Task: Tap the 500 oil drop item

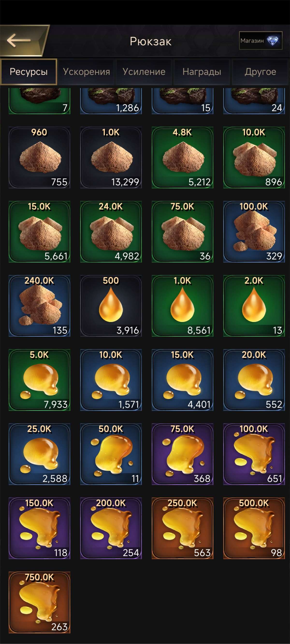Action: pyautogui.click(x=111, y=306)
